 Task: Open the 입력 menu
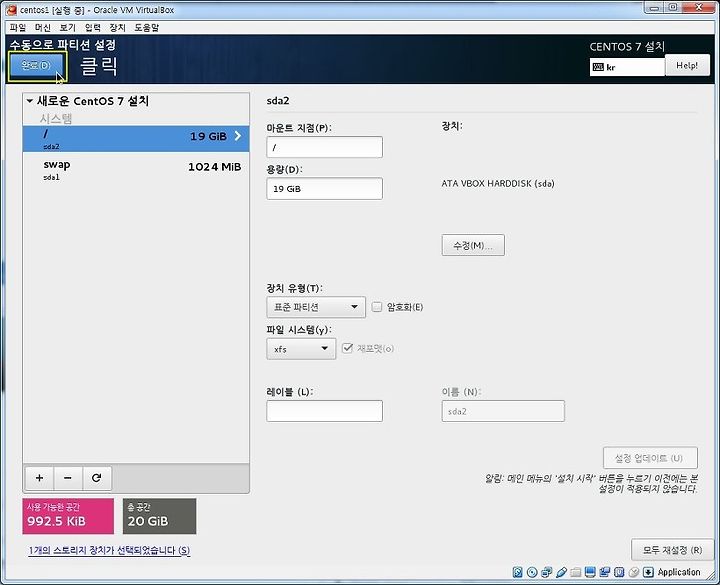pyautogui.click(x=92, y=28)
